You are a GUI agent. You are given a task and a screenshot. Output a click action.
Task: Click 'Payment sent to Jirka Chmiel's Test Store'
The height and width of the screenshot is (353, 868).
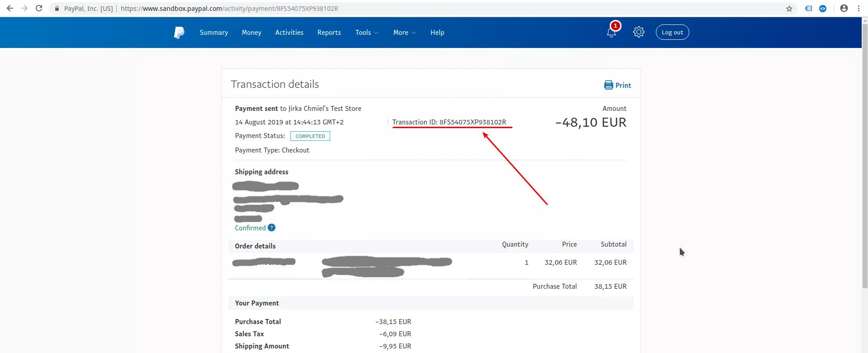pyautogui.click(x=298, y=109)
